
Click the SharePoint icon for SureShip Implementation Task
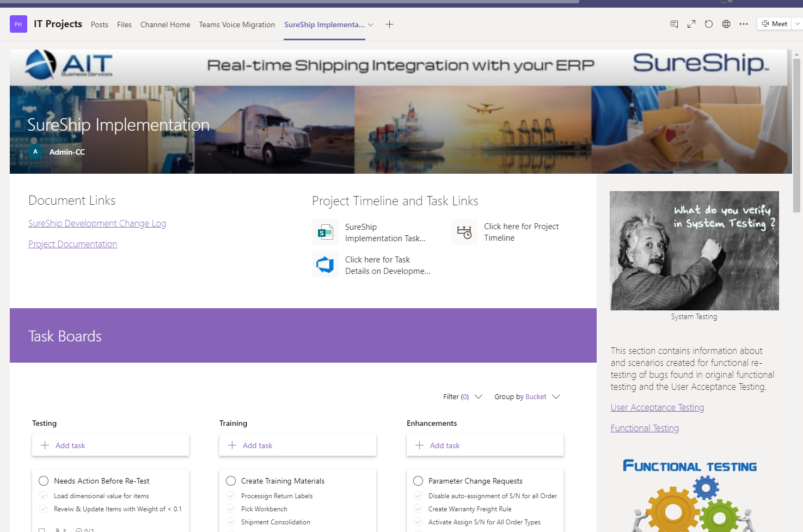(x=326, y=233)
